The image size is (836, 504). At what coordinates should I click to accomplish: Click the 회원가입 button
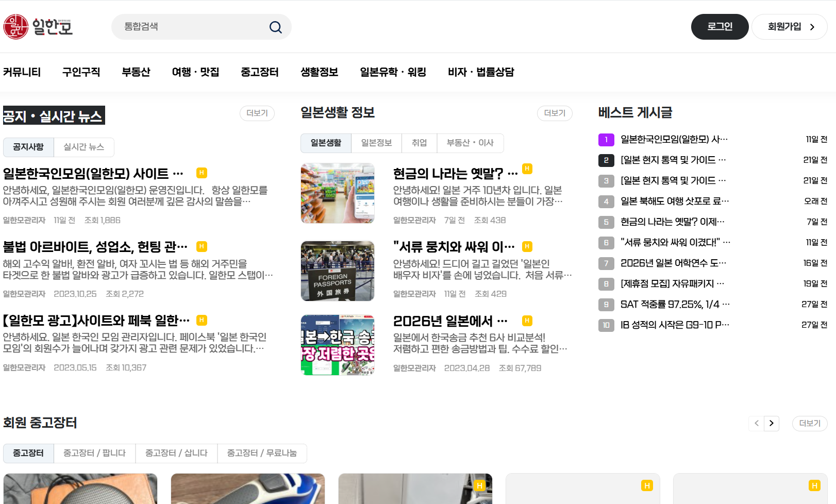click(789, 27)
